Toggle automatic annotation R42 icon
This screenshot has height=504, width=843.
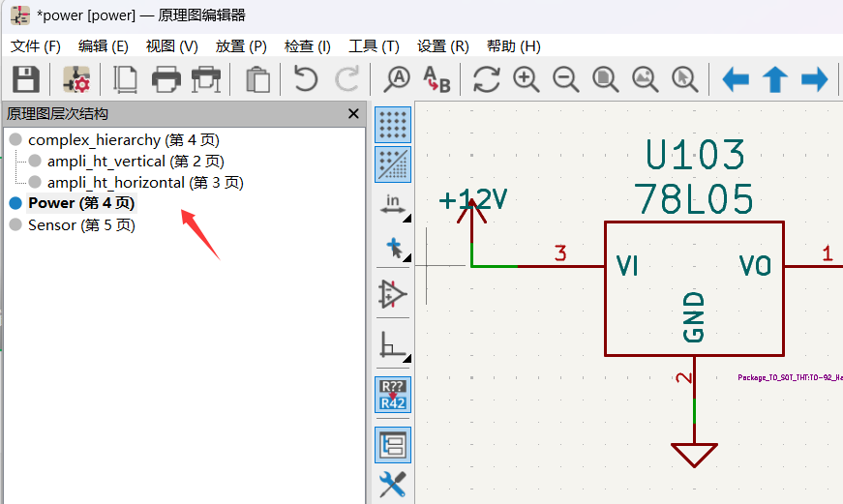[x=393, y=395]
